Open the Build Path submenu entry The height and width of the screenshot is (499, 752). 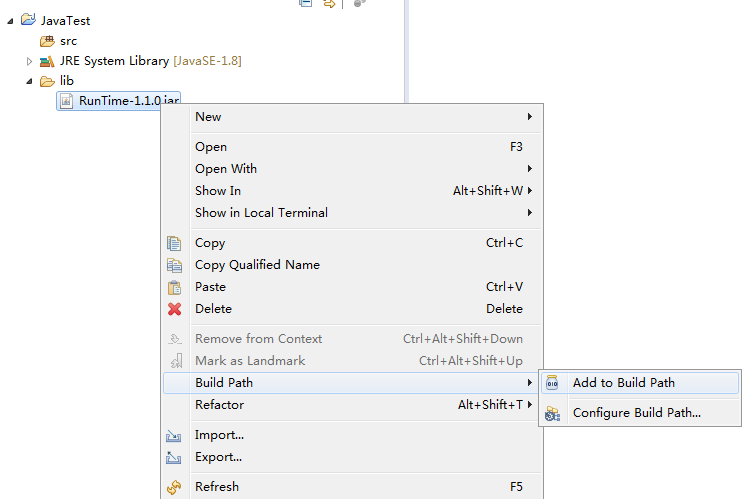[352, 383]
